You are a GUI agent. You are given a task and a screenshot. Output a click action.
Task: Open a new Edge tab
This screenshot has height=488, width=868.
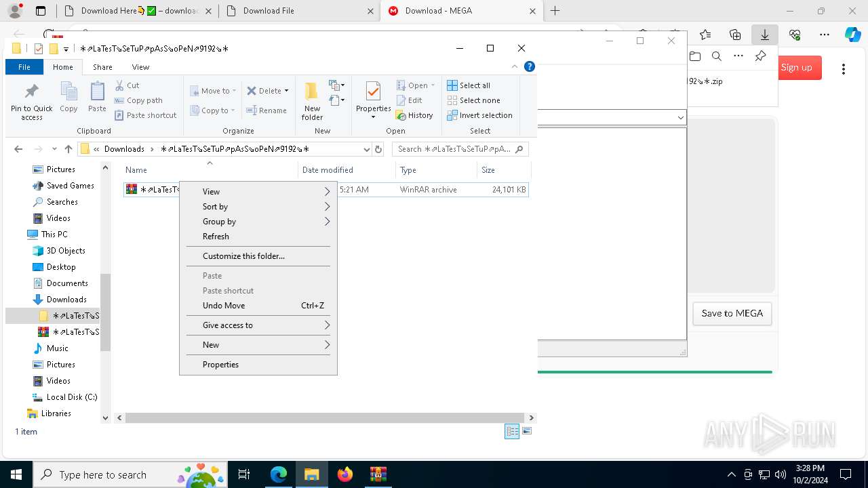[555, 11]
